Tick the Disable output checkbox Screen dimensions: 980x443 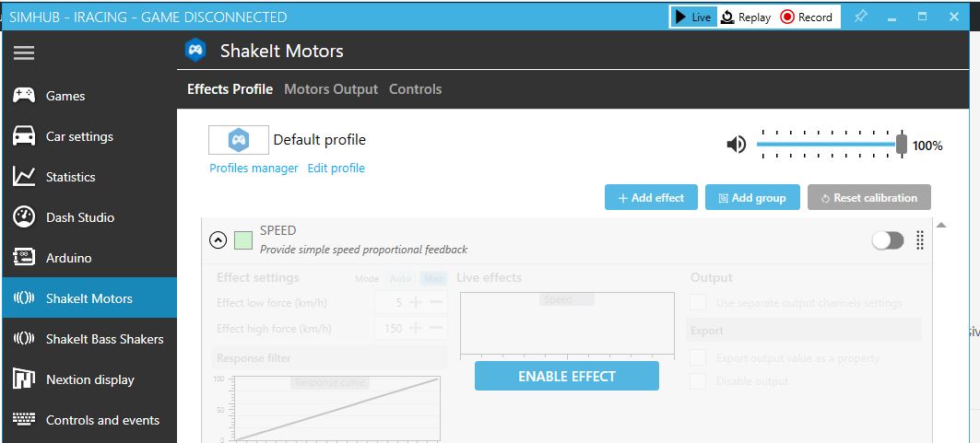click(699, 381)
